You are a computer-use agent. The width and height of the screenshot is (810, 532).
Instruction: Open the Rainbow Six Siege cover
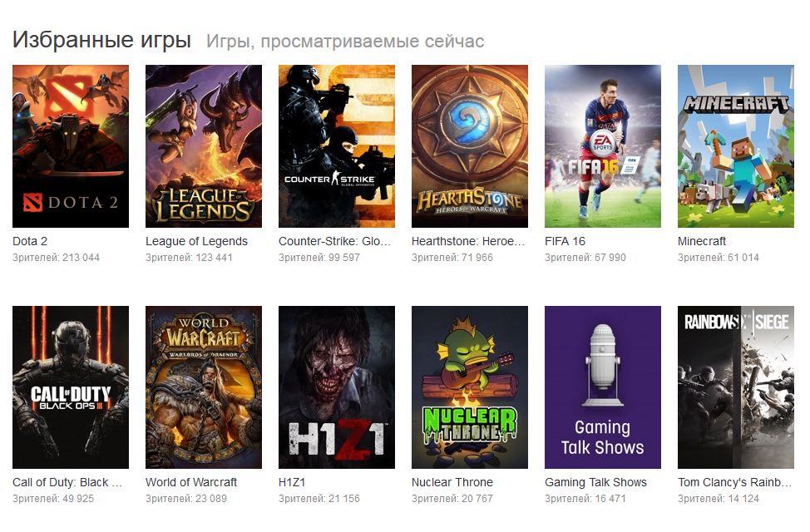click(x=736, y=387)
